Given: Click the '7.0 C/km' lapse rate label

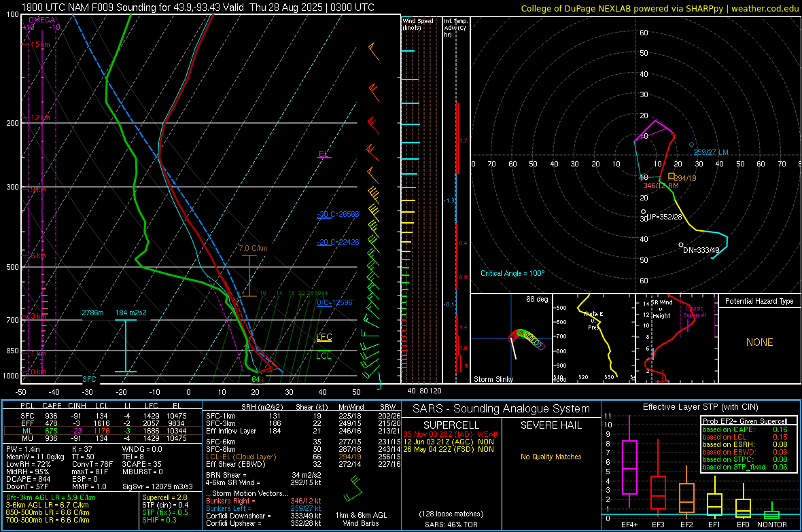Looking at the screenshot, I should (254, 248).
